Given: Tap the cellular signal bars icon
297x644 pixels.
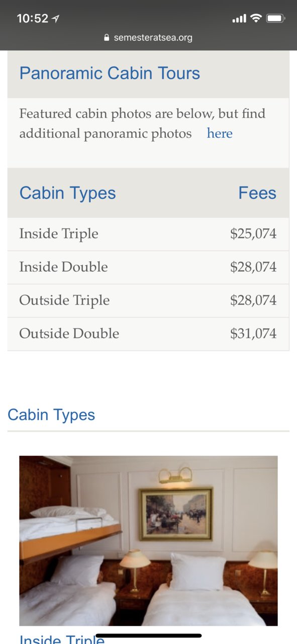Looking at the screenshot, I should (x=239, y=19).
